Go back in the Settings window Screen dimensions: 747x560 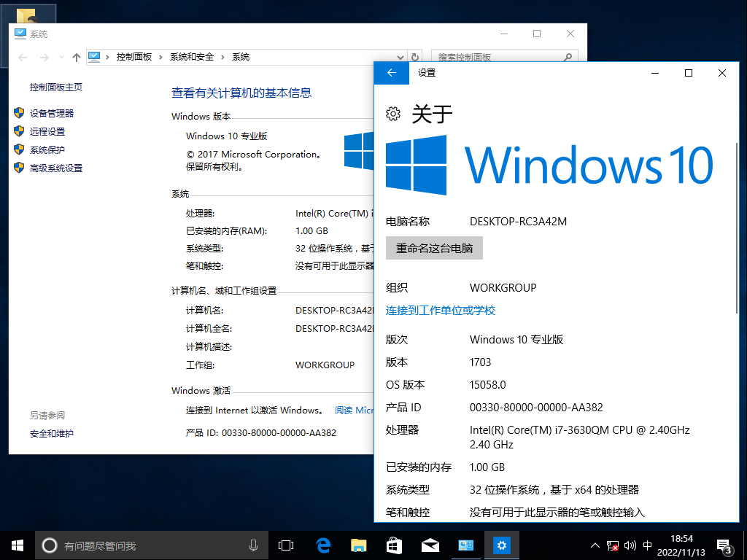pyautogui.click(x=392, y=73)
